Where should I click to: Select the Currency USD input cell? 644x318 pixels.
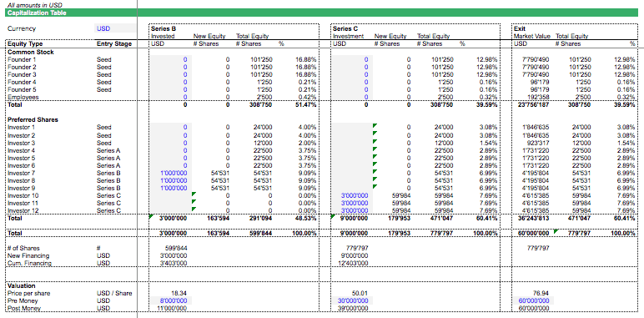pyautogui.click(x=114, y=28)
